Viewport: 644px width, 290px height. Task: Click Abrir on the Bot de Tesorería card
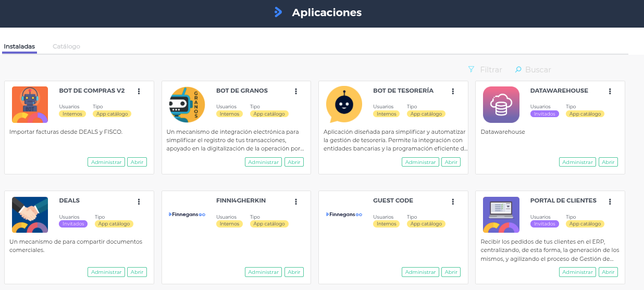coord(451,162)
